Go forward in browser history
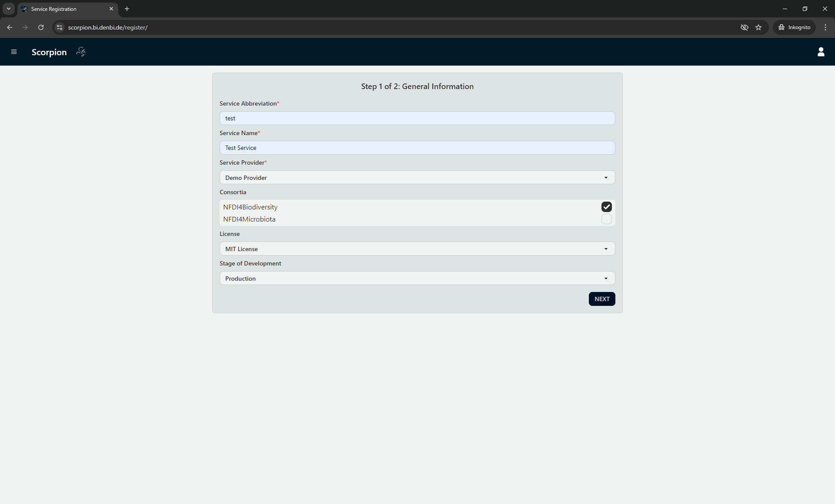835x504 pixels. tap(25, 27)
